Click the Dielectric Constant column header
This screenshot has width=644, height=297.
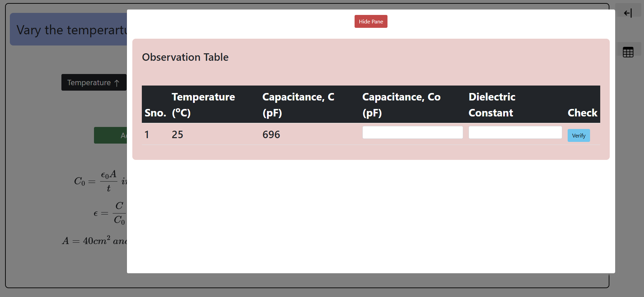click(x=492, y=105)
